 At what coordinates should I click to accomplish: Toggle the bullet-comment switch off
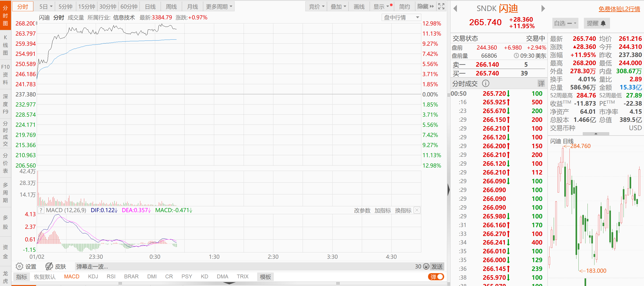436,277
